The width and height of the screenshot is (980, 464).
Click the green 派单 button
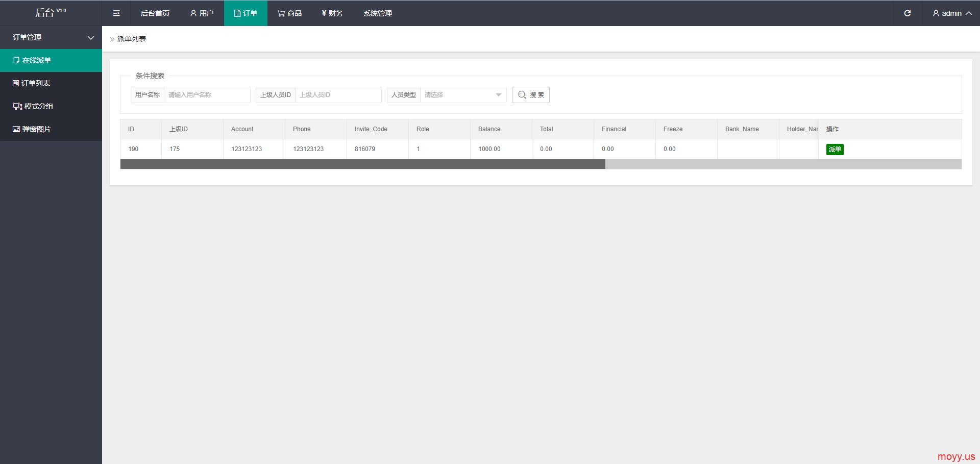tap(835, 150)
